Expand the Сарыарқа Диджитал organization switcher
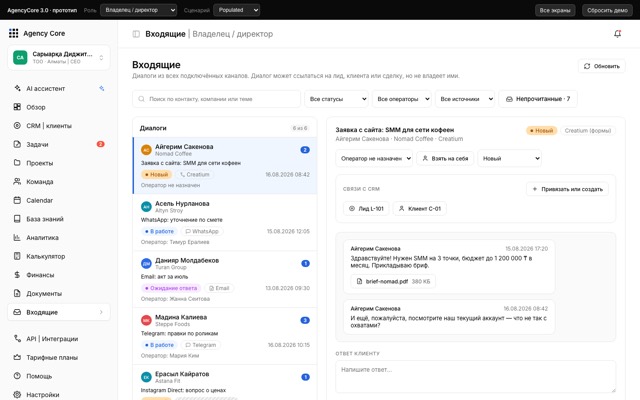The height and width of the screenshot is (400, 640). (59, 58)
